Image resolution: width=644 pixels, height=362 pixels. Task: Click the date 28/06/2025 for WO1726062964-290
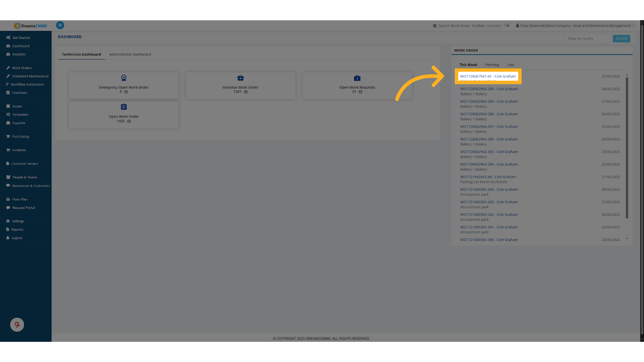tap(611, 89)
